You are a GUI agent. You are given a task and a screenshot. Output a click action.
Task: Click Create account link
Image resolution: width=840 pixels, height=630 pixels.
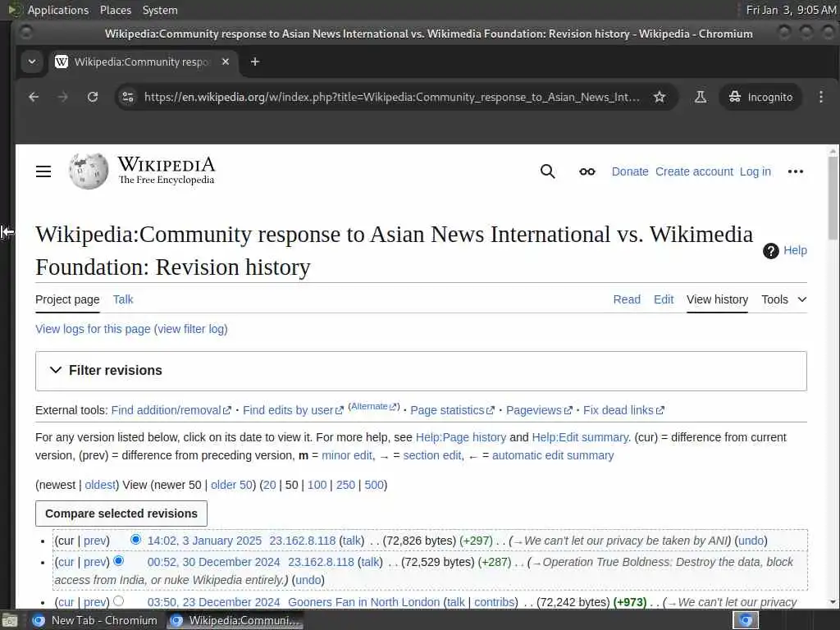click(694, 171)
